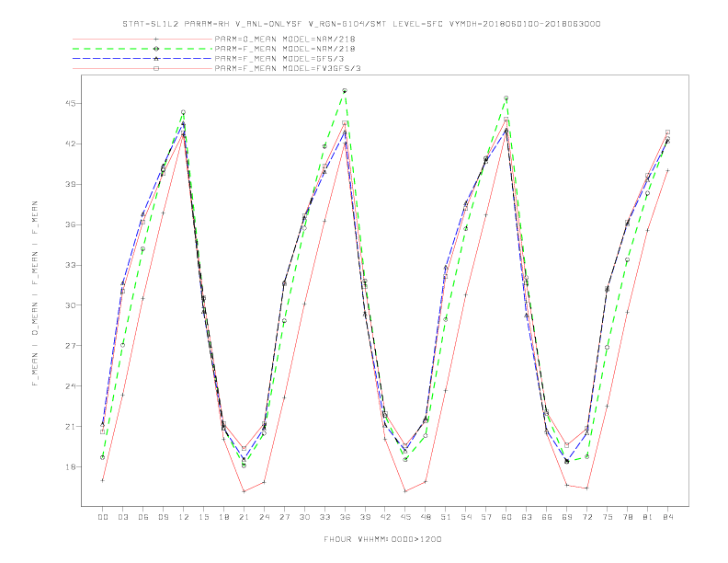Click x-axis tick label 78
The width and height of the screenshot is (728, 563).
[x=627, y=517]
